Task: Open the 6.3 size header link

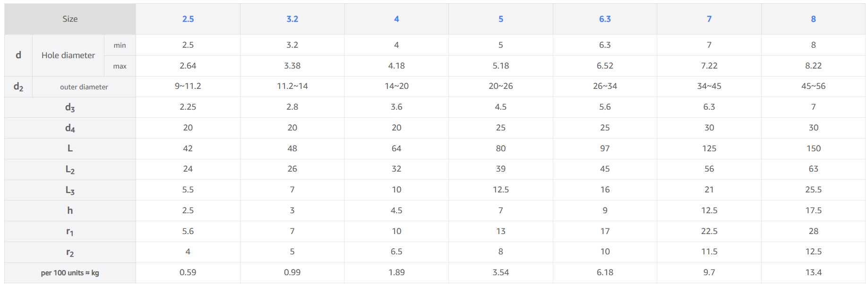Action: click(605, 19)
